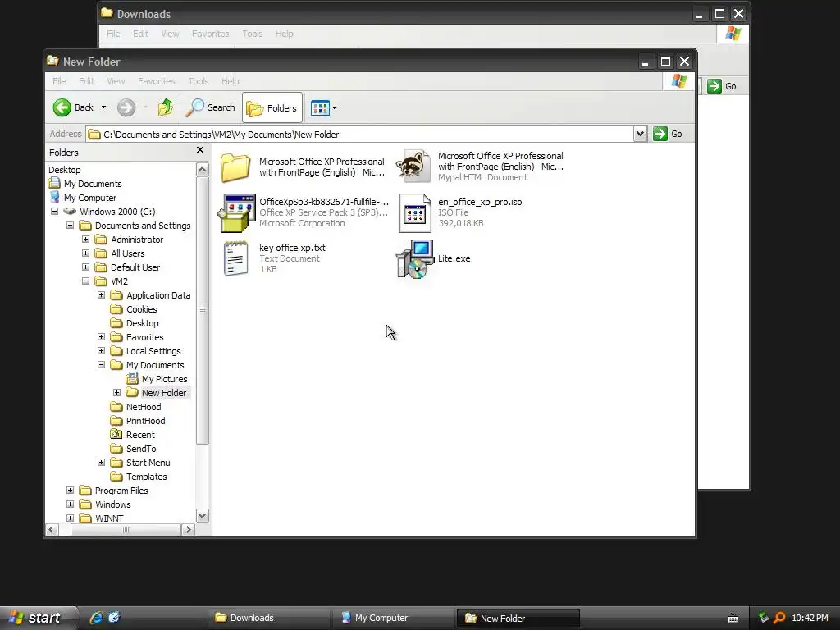Click Go button in Downloads window
840x630 pixels.
[x=722, y=86]
